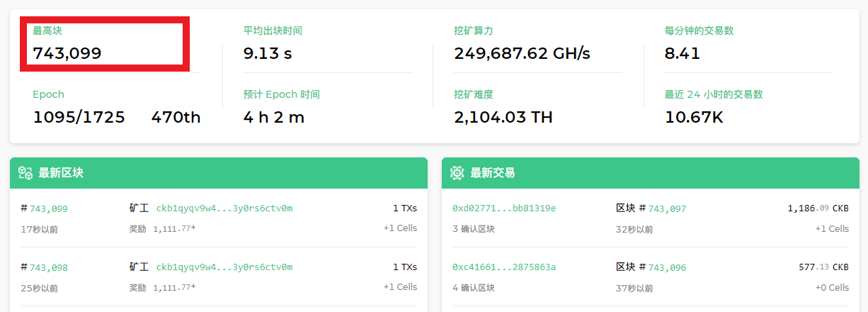Open block #743,098 in latest blocks list
This screenshot has height=312, width=868.
[48, 267]
